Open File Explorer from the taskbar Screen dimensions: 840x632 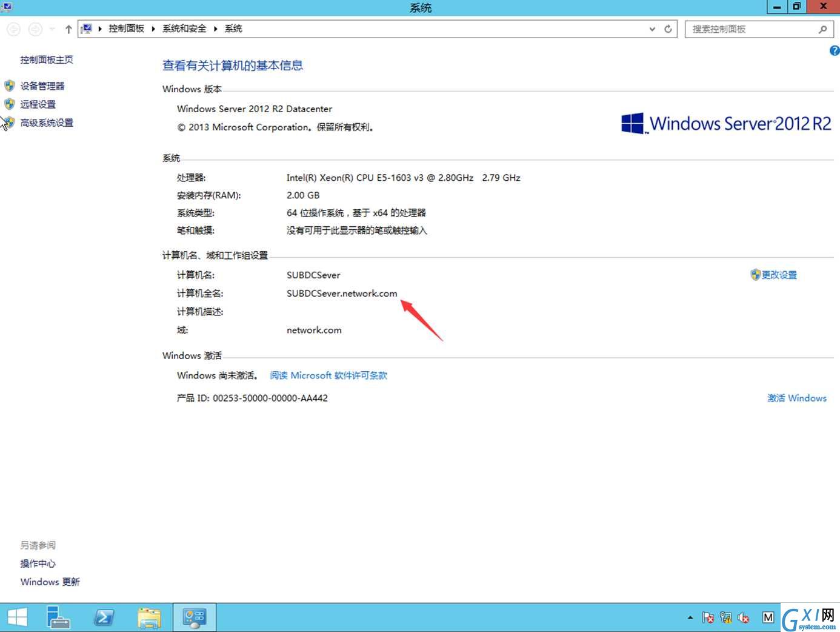pyautogui.click(x=149, y=617)
